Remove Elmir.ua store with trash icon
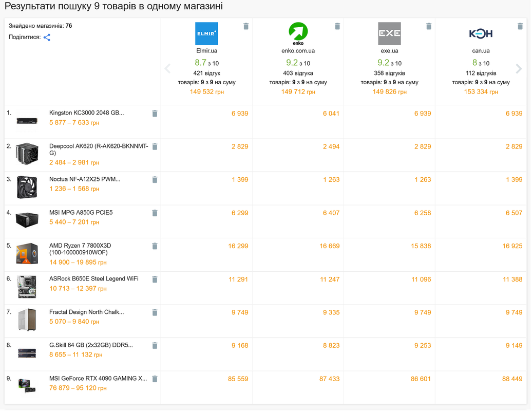The image size is (532, 411). pyautogui.click(x=246, y=26)
